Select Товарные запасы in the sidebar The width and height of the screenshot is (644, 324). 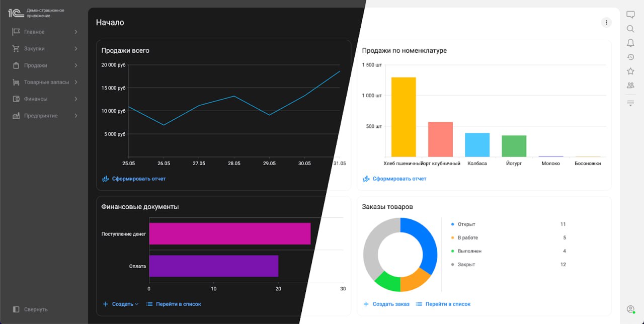pyautogui.click(x=46, y=82)
